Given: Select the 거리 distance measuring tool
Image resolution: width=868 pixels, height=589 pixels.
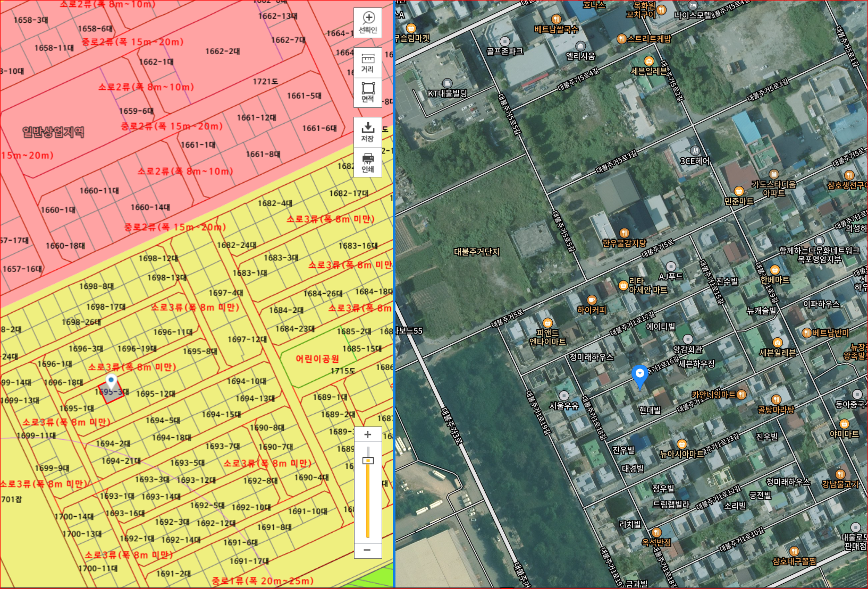Looking at the screenshot, I should click(x=368, y=63).
